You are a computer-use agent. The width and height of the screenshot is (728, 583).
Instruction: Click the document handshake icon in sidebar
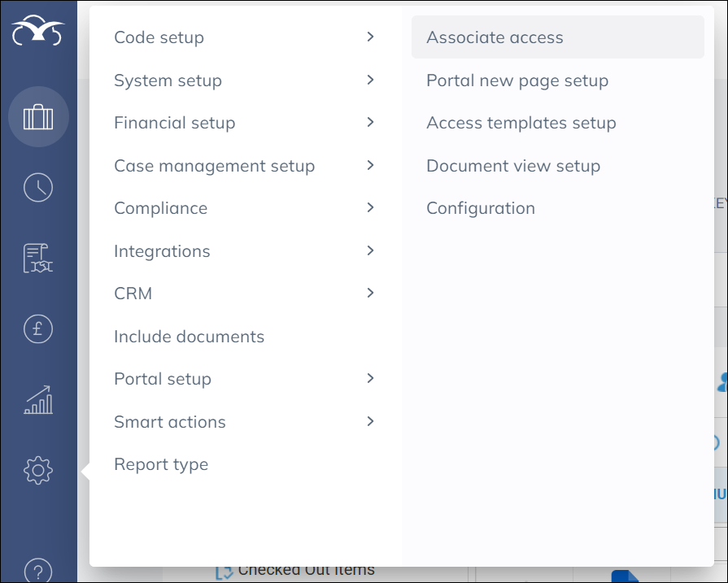[x=38, y=258]
